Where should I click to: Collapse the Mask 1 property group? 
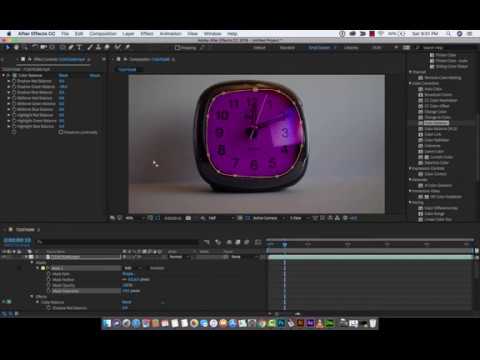coord(38,268)
